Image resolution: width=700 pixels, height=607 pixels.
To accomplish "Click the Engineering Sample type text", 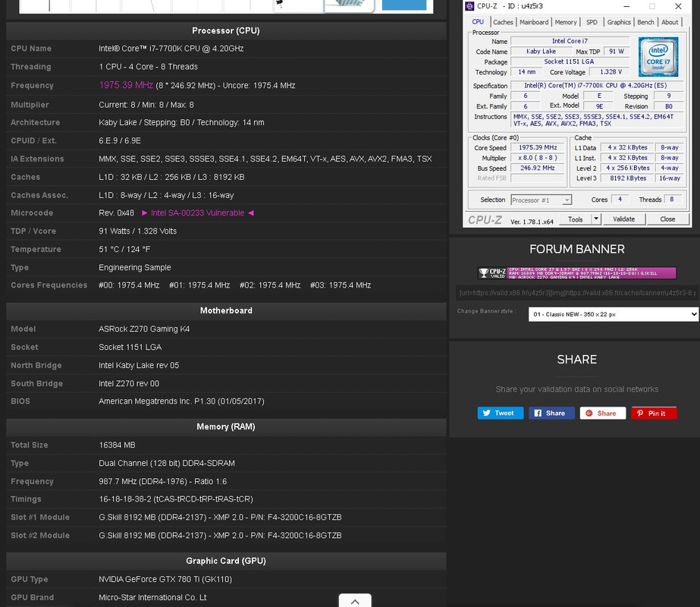I will coord(135,268).
